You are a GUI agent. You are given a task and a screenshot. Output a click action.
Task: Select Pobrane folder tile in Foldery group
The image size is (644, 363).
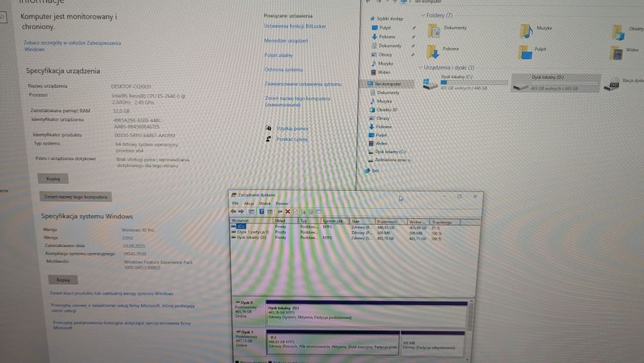coord(444,52)
